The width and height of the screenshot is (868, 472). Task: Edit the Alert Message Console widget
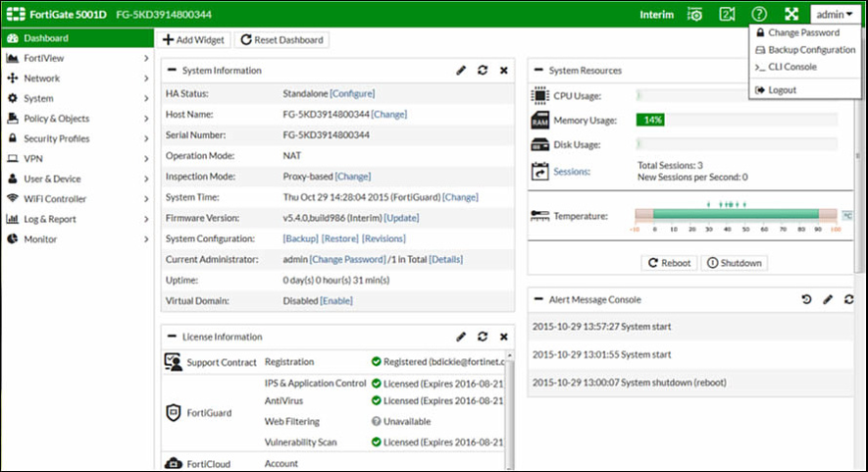[x=828, y=299]
